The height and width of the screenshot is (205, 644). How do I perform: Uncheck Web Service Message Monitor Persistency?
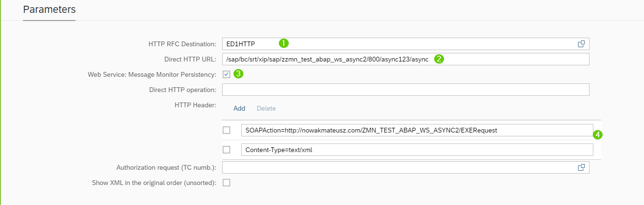[226, 74]
